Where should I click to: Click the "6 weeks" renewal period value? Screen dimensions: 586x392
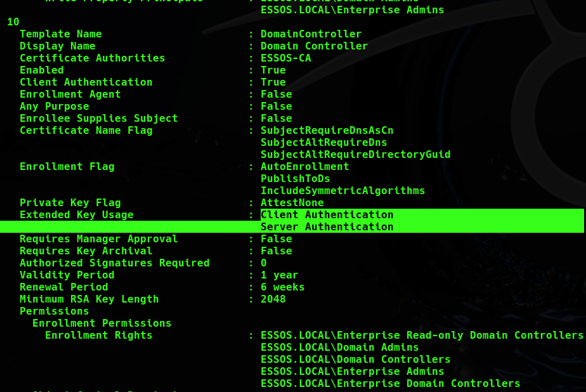(282, 287)
